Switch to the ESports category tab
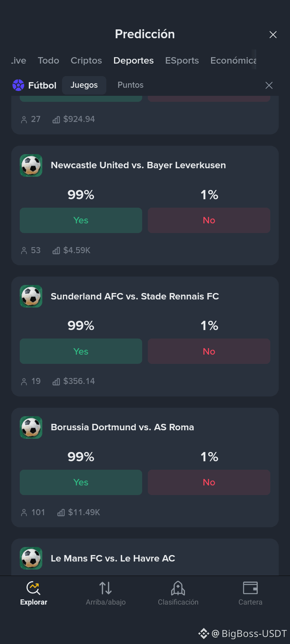Image resolution: width=290 pixels, height=644 pixels. pyautogui.click(x=182, y=60)
